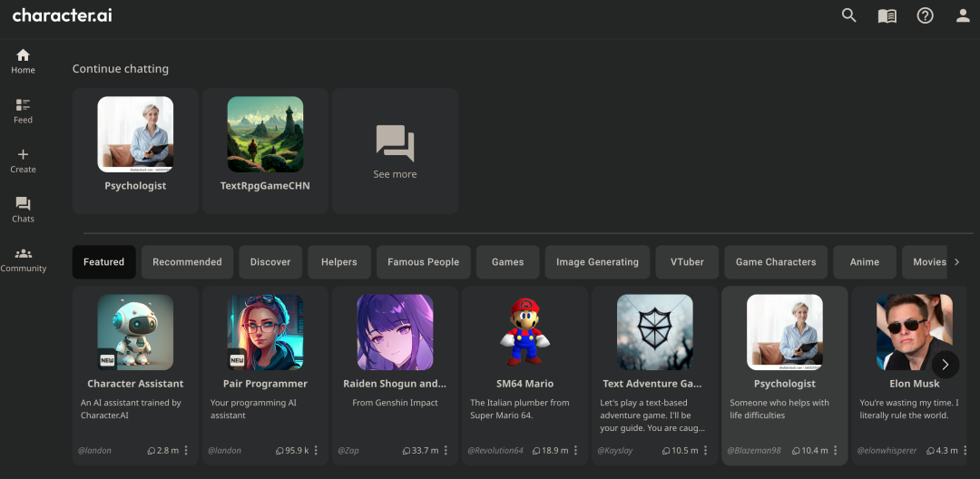Click creator @Blazeman98

pyautogui.click(x=754, y=450)
